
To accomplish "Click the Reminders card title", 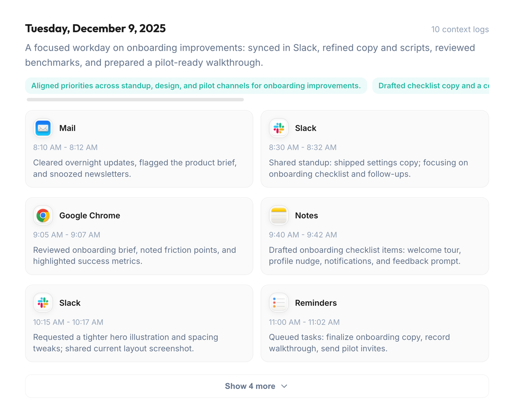I will coord(316,303).
